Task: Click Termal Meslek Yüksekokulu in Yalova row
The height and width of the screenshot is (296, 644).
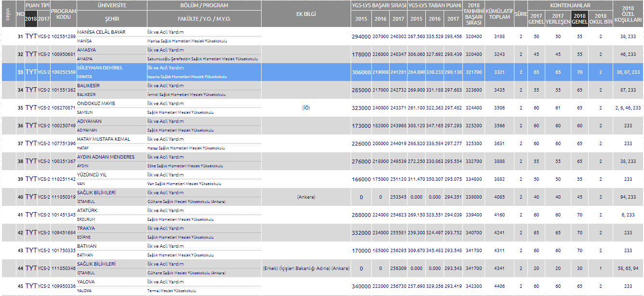Action: coord(171,291)
